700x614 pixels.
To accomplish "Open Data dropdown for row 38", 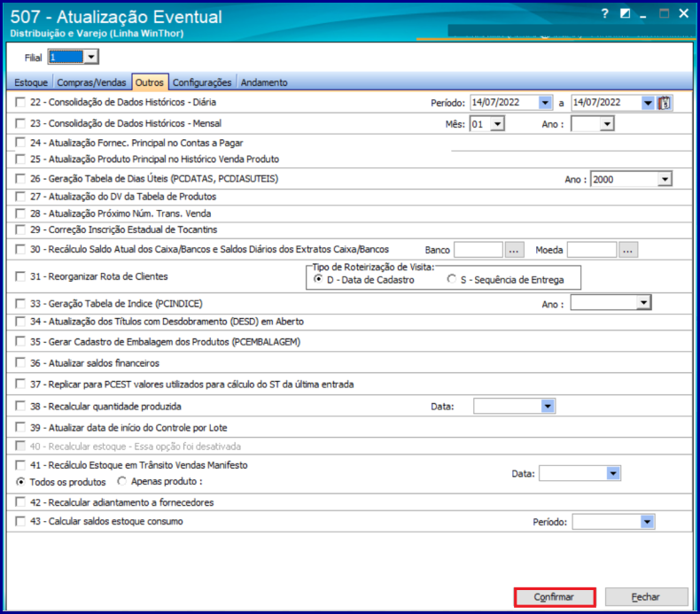I will click(548, 406).
